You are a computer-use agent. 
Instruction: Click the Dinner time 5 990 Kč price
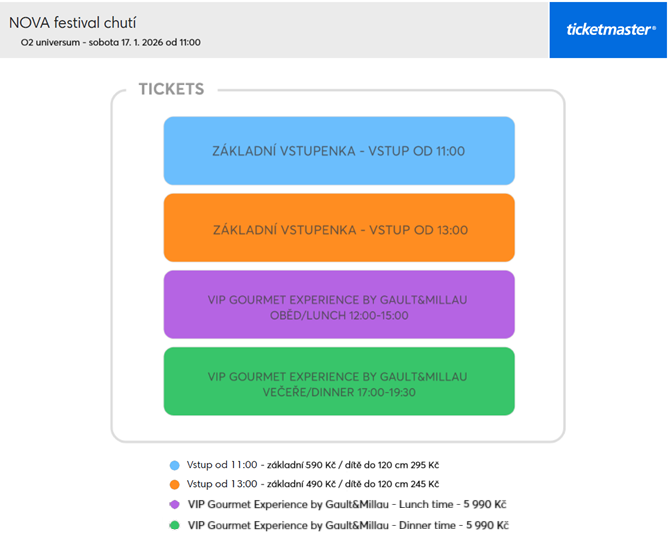pos(486,525)
